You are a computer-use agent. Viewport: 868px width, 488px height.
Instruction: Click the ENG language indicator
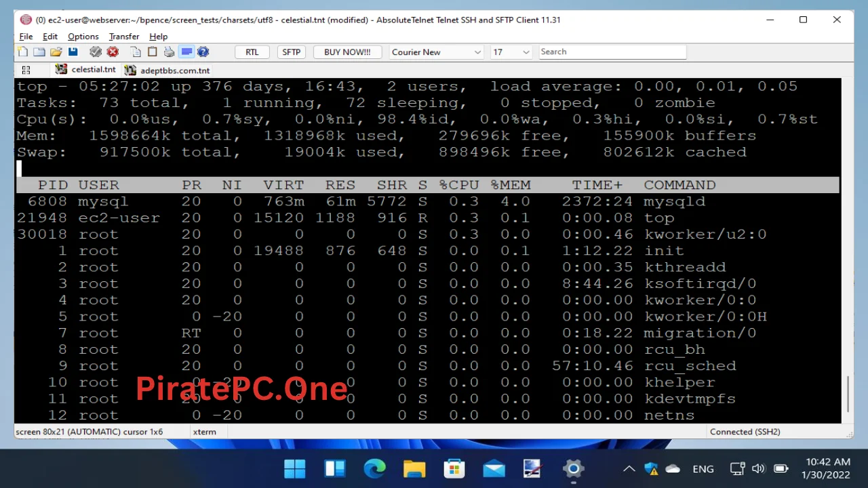click(x=703, y=468)
